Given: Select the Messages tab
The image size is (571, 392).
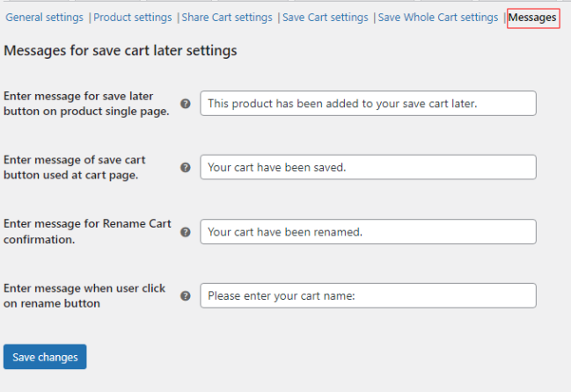Looking at the screenshot, I should coord(533,18).
